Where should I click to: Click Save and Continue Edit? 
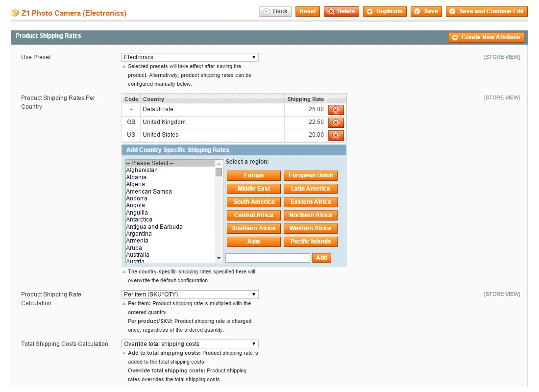point(487,11)
